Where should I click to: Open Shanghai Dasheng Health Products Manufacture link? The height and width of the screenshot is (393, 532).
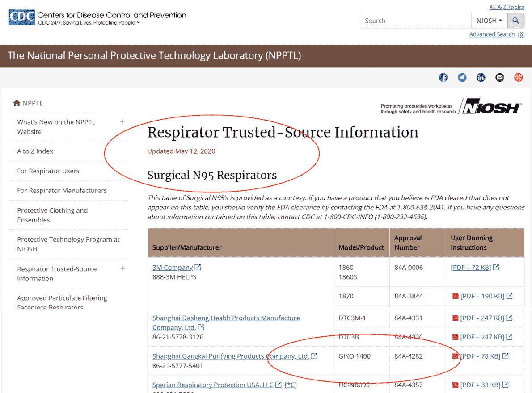(x=226, y=318)
